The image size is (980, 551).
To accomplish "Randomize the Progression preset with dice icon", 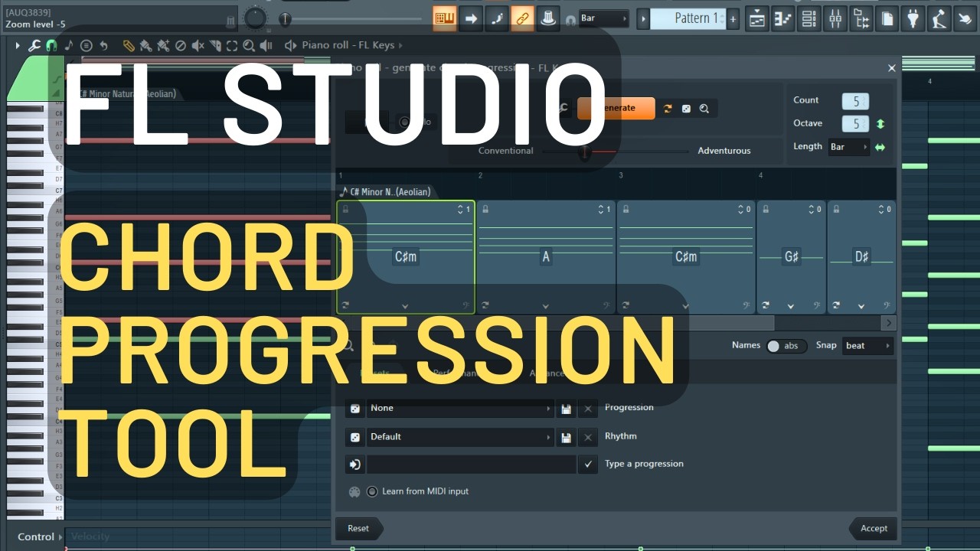I will [x=355, y=409].
